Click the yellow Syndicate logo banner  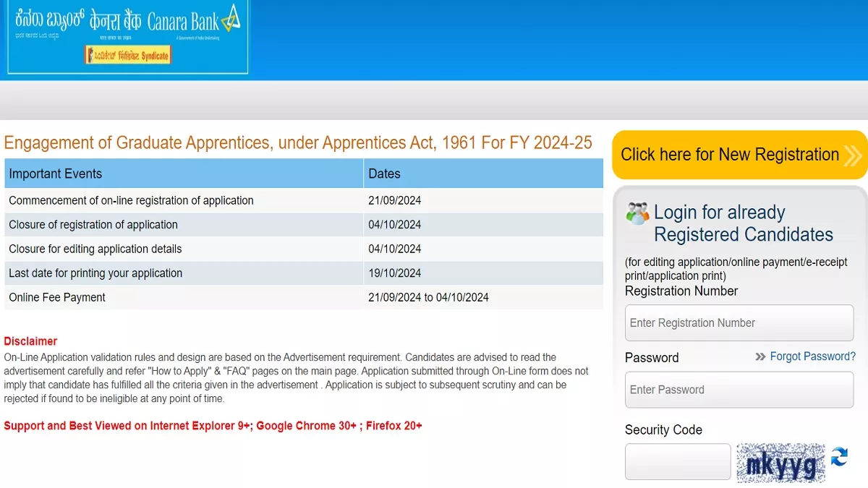128,55
